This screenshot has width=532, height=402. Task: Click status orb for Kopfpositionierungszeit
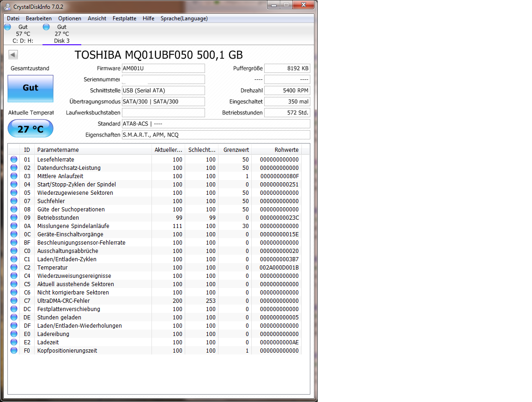click(14, 350)
